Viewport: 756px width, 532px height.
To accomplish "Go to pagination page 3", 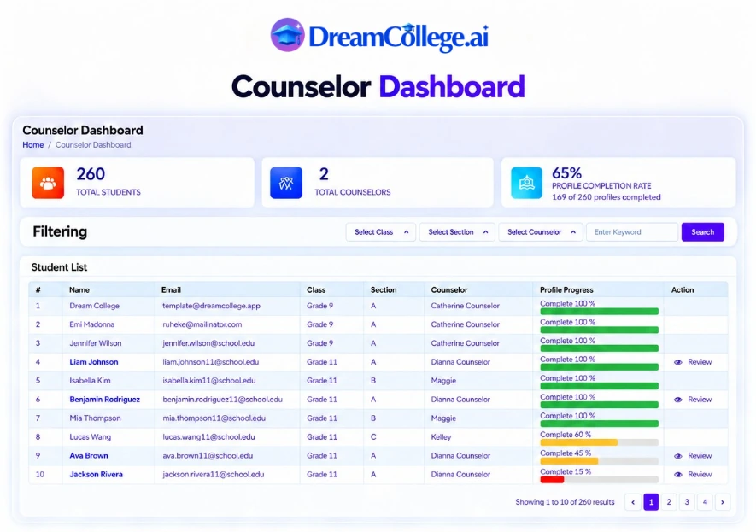I will point(687,502).
